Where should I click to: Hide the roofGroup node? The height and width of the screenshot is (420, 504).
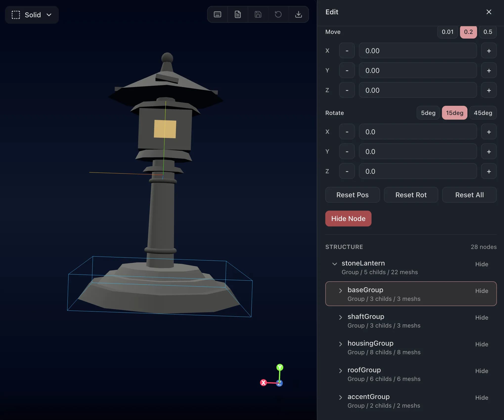(482, 371)
